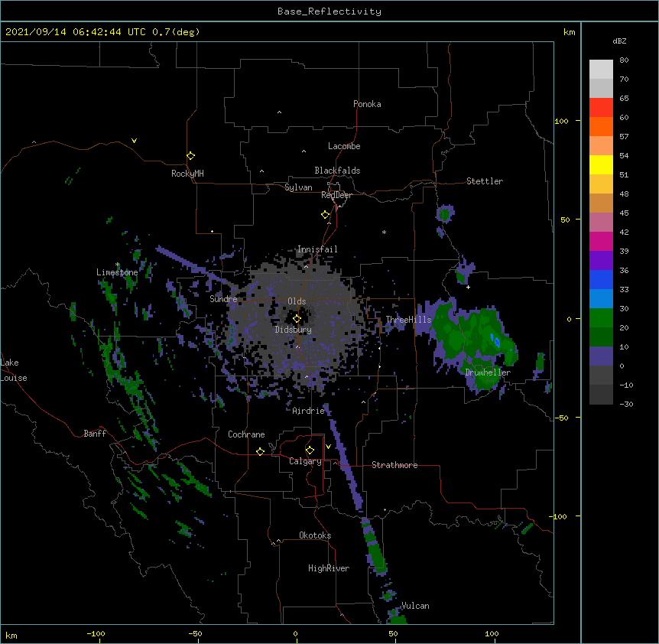Click the -100 km tick on bottom axis

(96, 633)
